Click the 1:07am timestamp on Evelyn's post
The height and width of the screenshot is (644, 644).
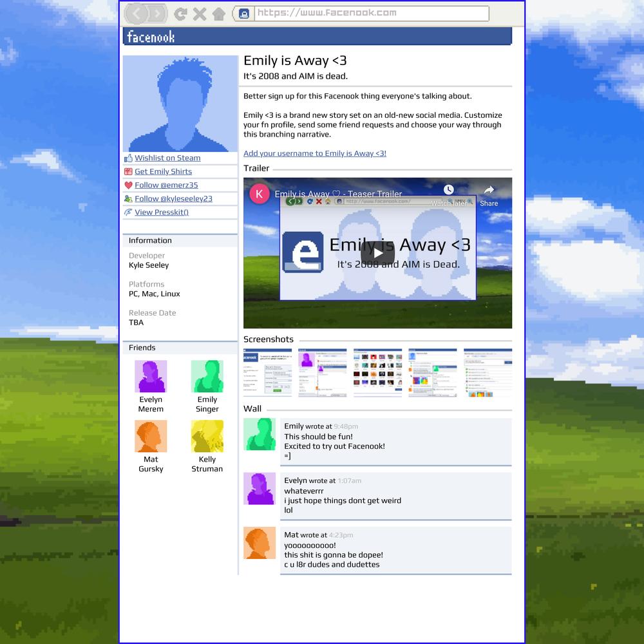(350, 480)
